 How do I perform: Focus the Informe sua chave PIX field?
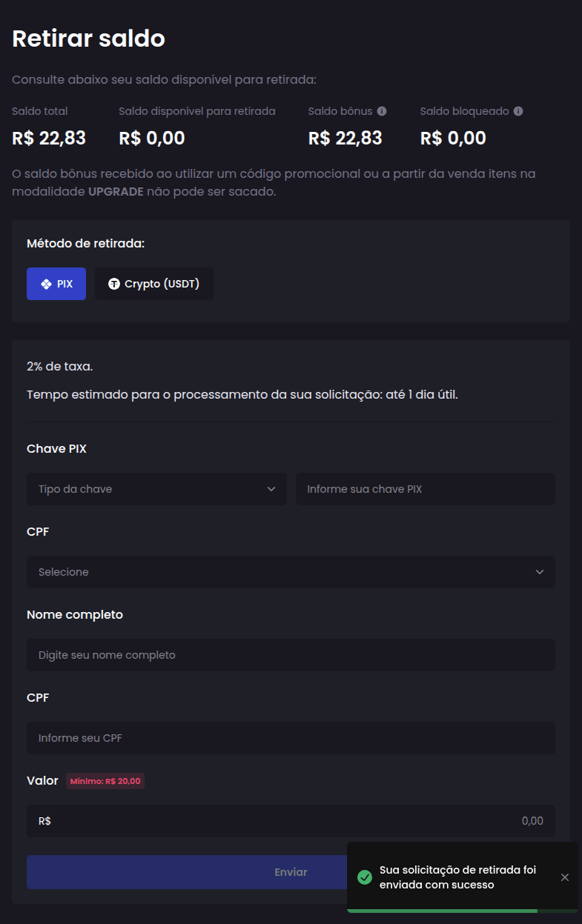click(425, 489)
